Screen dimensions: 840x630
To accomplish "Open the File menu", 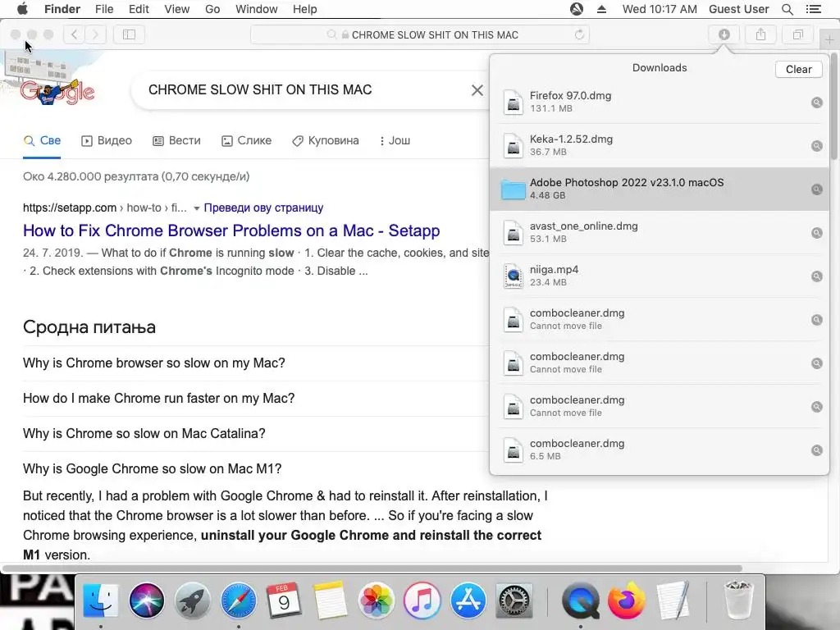I will click(x=104, y=9).
